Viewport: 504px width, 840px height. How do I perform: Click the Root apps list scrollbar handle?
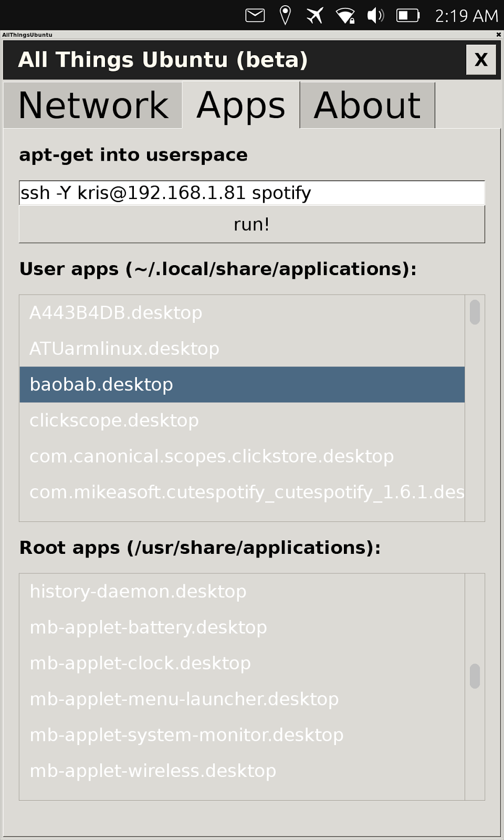pos(475,676)
